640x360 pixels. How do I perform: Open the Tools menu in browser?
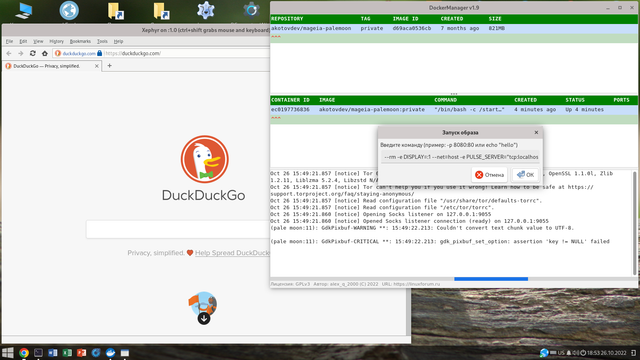click(x=102, y=41)
